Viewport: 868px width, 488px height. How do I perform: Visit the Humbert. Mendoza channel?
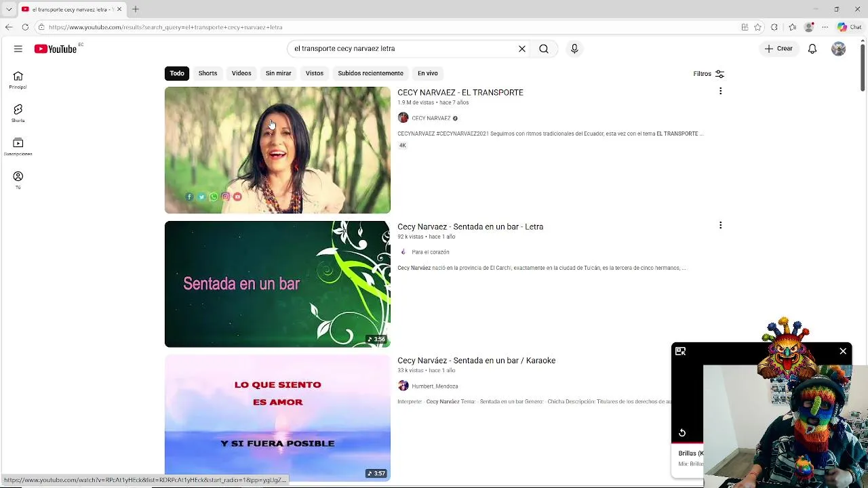pos(435,386)
